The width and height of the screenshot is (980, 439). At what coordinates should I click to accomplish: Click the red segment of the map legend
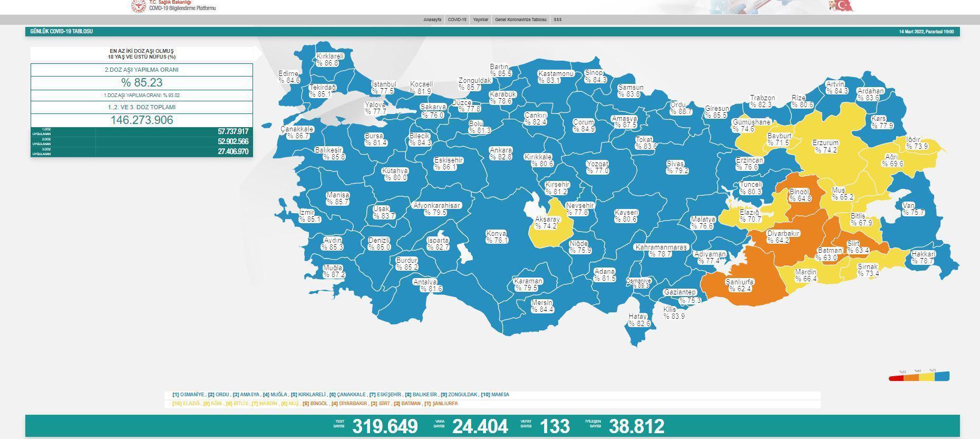pos(896,378)
